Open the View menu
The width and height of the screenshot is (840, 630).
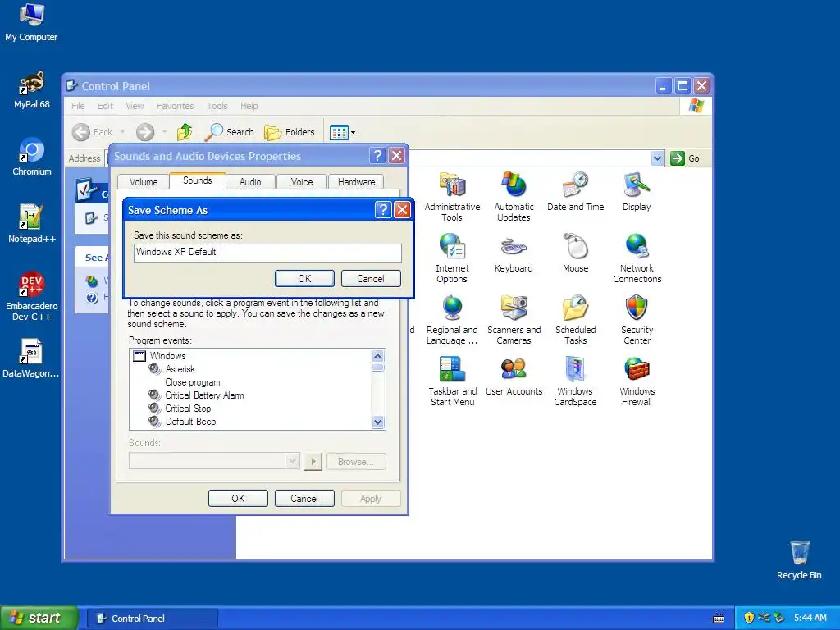(135, 106)
